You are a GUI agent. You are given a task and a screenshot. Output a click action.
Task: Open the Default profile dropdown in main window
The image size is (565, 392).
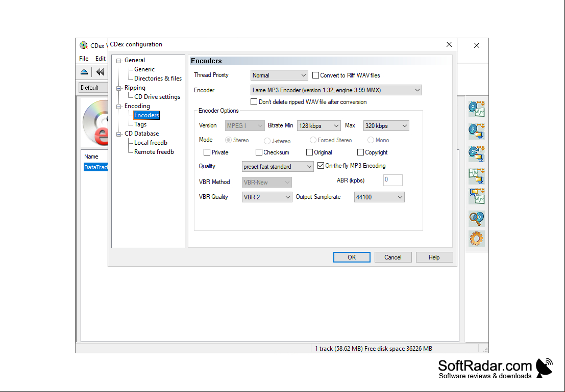93,88
